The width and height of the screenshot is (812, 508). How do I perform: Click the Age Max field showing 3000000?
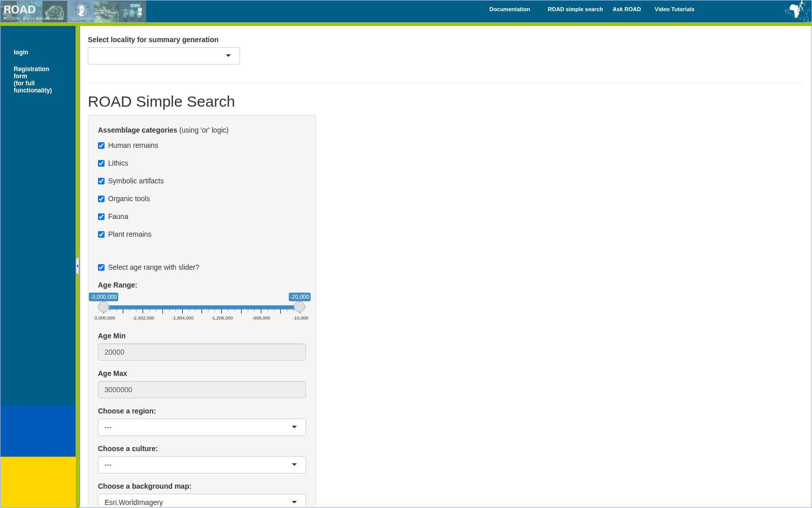(x=202, y=390)
